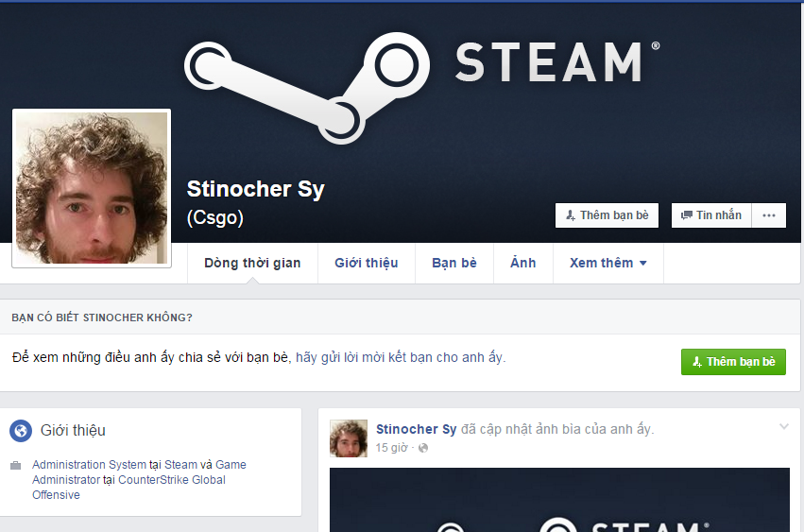Click the Giới thiệu section heading
The height and width of the screenshot is (532, 804).
click(x=73, y=431)
